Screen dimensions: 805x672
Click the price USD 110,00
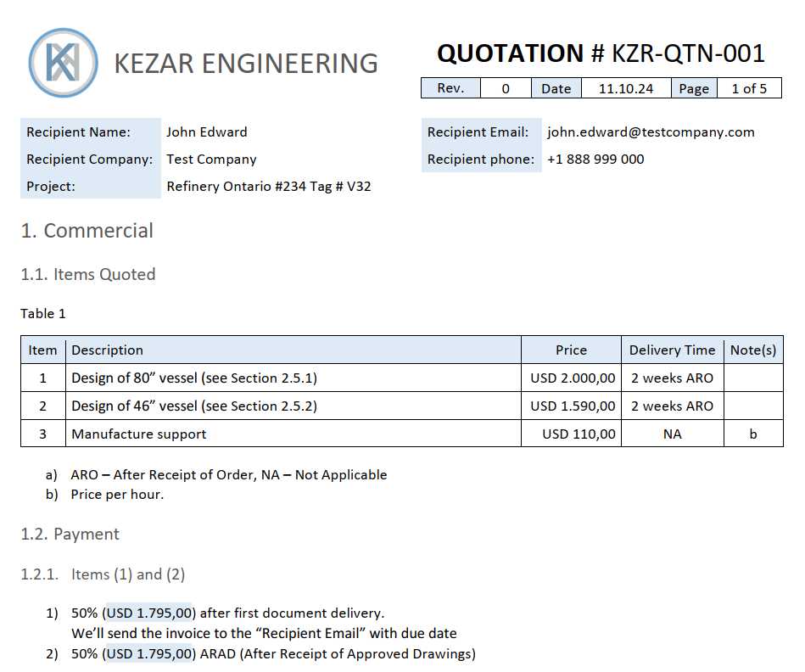pos(579,434)
